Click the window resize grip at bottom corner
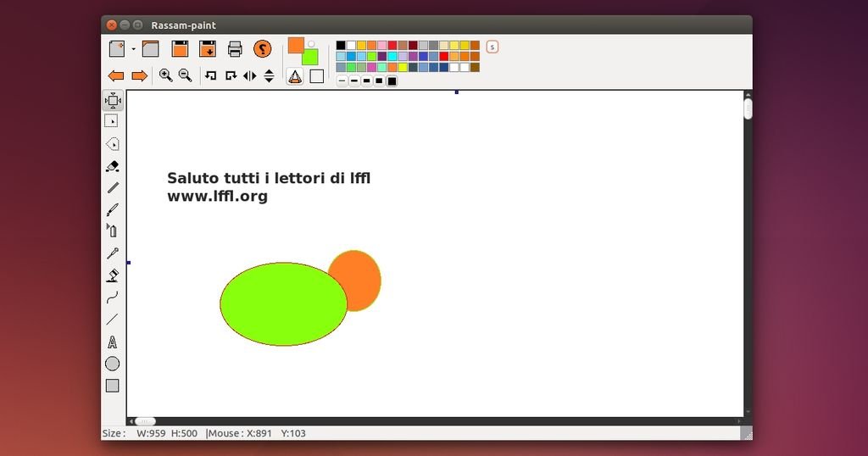The width and height of the screenshot is (868, 456). pos(746,434)
